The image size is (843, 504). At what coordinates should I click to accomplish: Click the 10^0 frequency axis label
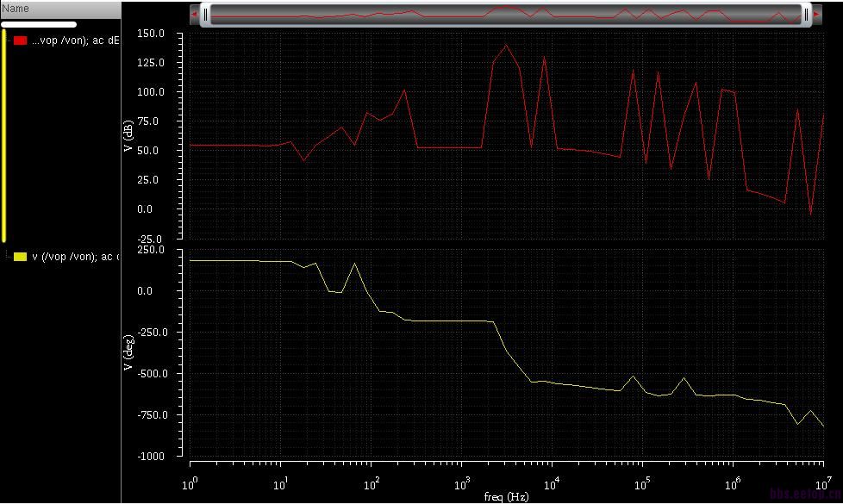click(x=190, y=484)
